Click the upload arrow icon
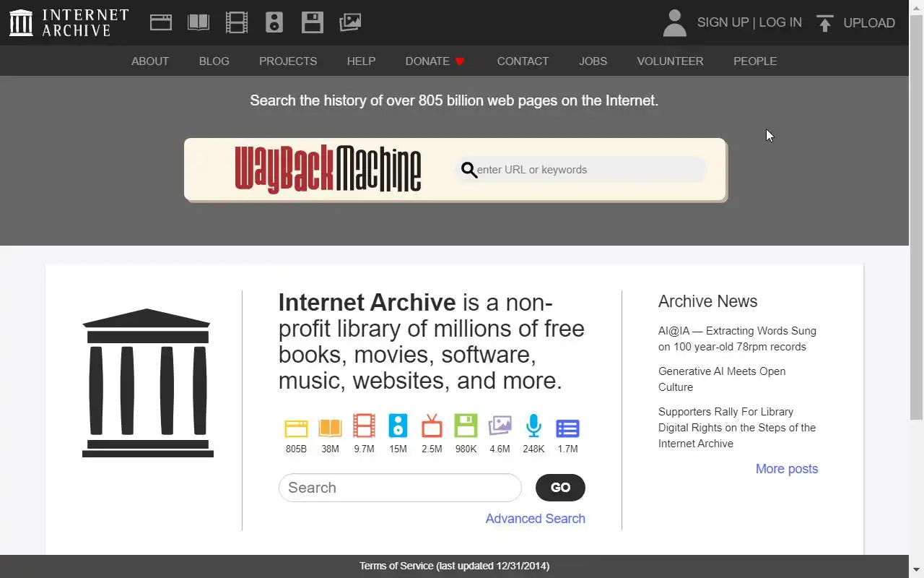The width and height of the screenshot is (924, 578). pos(824,23)
